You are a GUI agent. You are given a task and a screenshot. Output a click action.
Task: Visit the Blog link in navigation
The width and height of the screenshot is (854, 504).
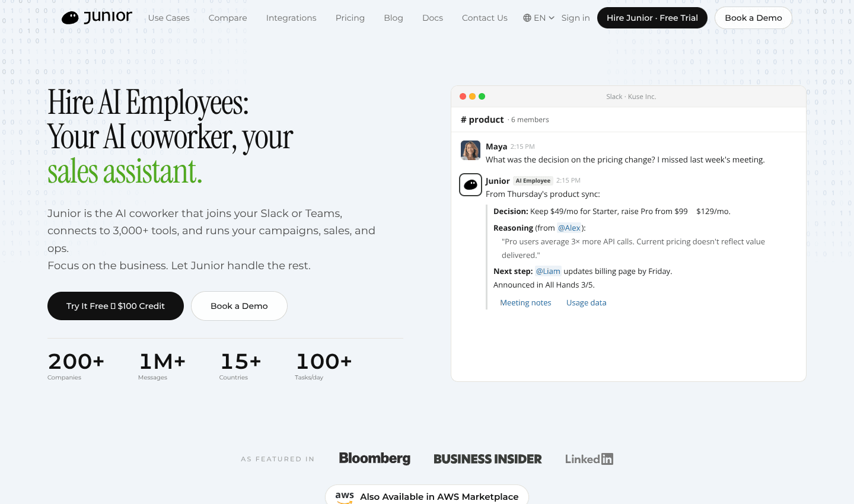pos(393,18)
